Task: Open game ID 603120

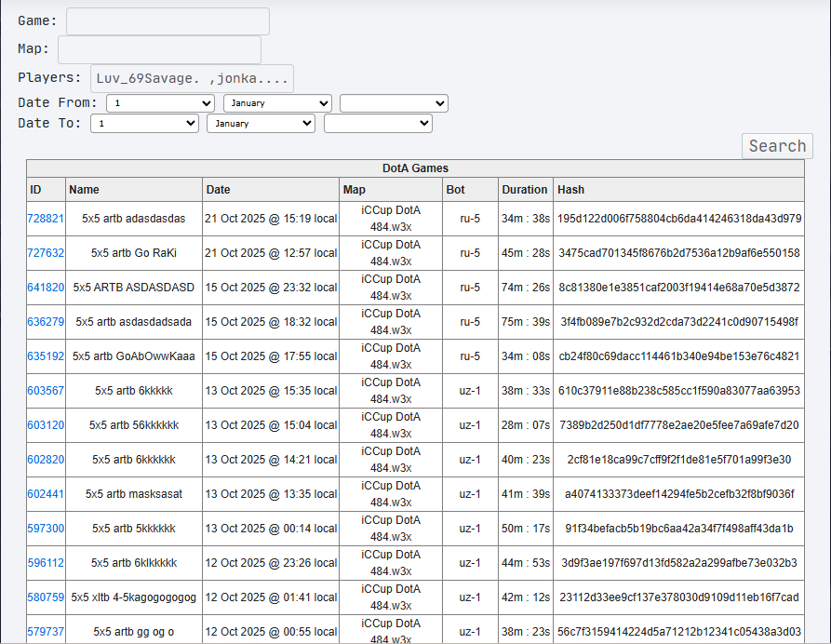Action: tap(46, 425)
